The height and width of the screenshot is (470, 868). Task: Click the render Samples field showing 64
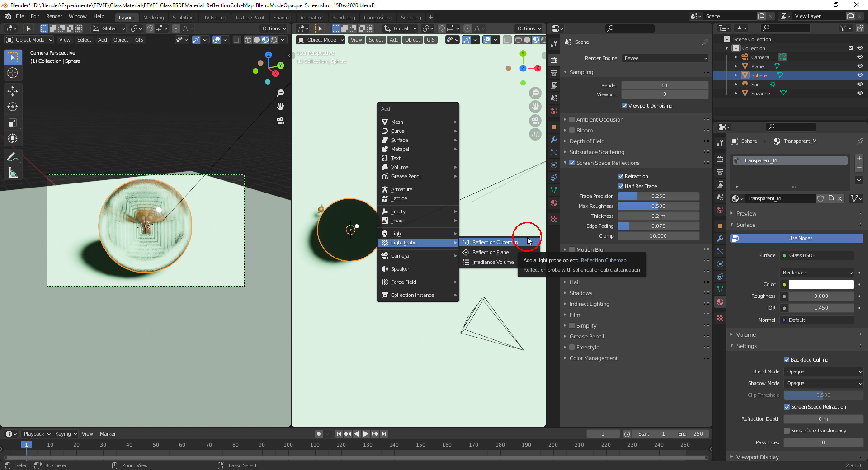click(665, 85)
